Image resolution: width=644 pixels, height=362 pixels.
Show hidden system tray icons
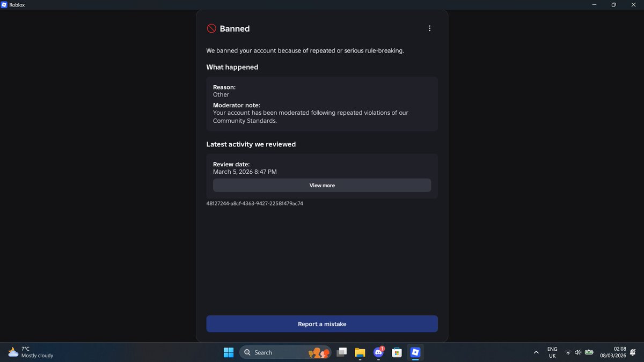[x=536, y=352]
